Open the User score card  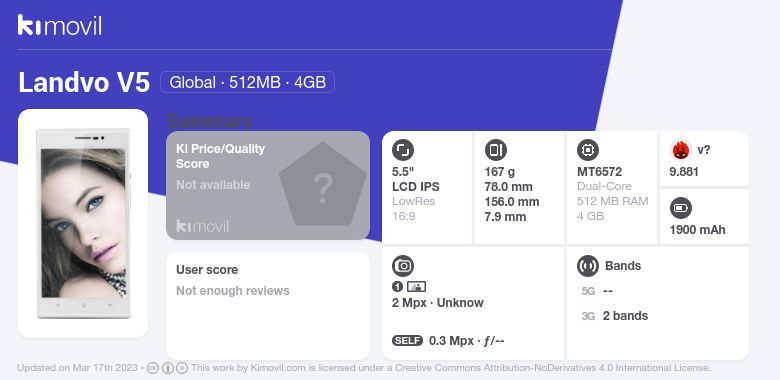coord(268,305)
